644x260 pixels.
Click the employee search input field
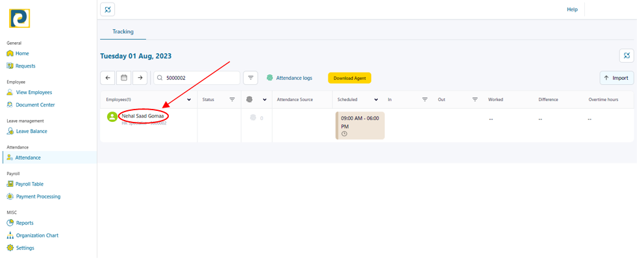tap(201, 78)
